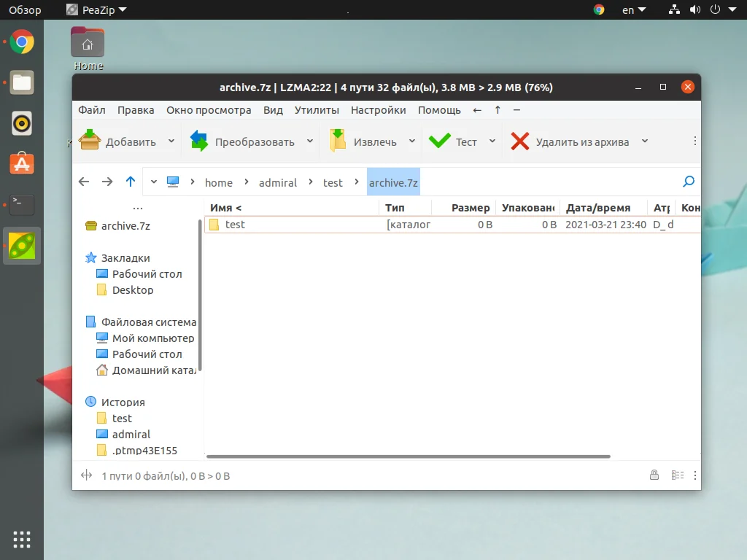Viewport: 747px width, 560px height.
Task: Click the view-style list icon in status bar
Action: [x=677, y=475]
